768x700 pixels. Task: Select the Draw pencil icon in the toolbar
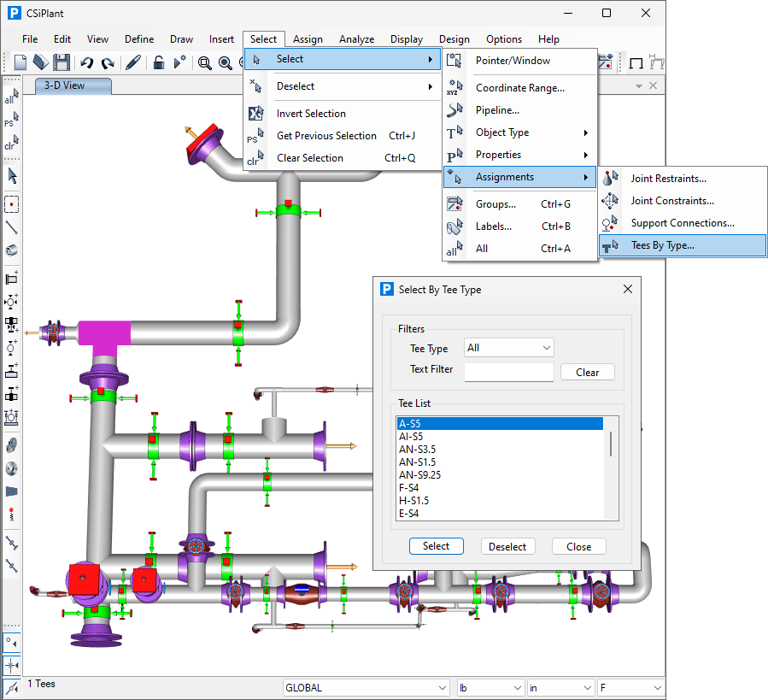click(x=132, y=62)
